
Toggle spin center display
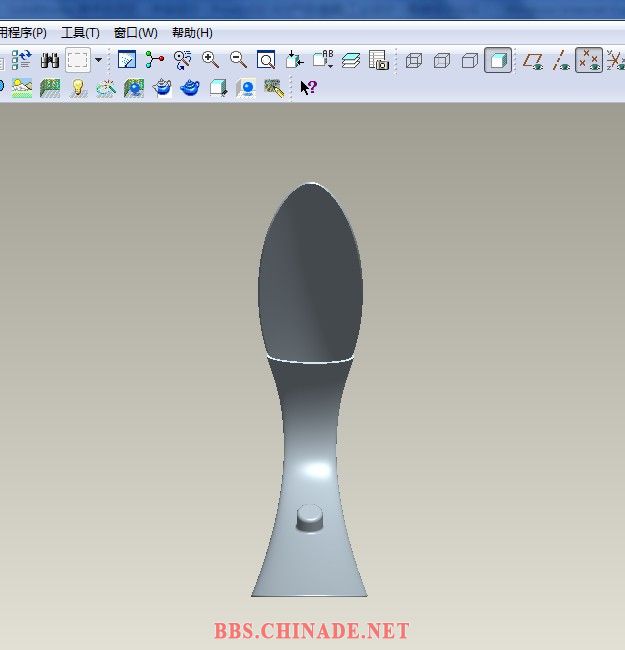point(154,60)
